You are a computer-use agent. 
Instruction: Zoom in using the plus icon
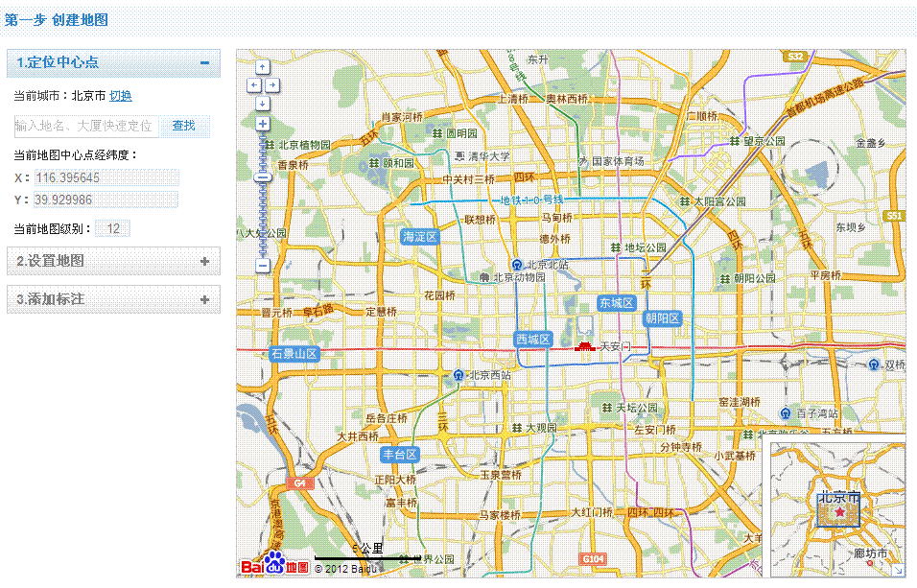[261, 125]
